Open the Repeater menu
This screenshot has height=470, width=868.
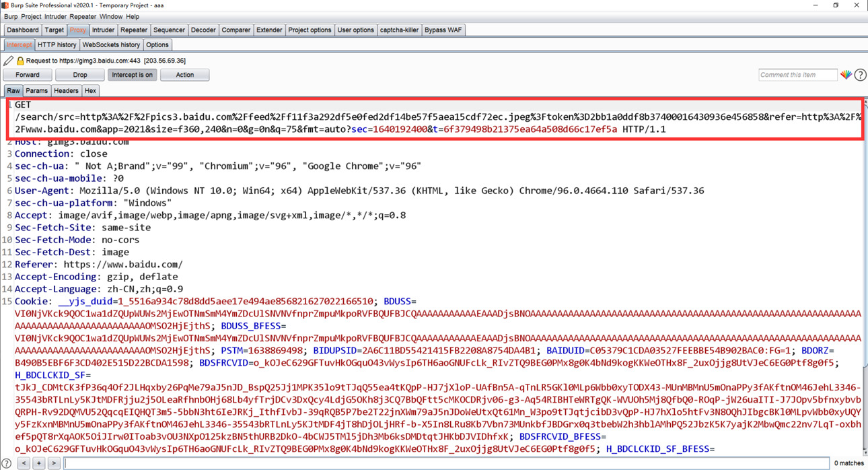coord(83,16)
